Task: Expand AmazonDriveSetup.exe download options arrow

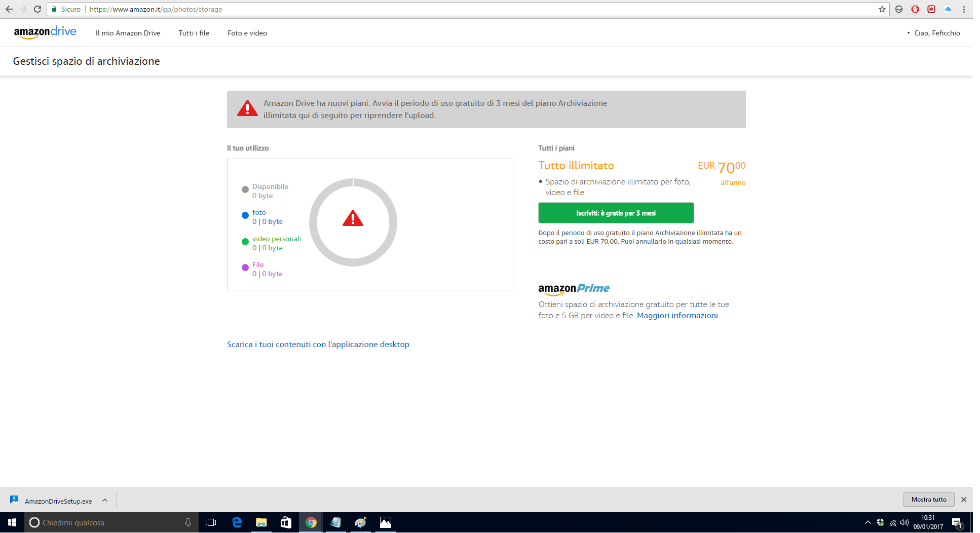Action: tap(105, 500)
